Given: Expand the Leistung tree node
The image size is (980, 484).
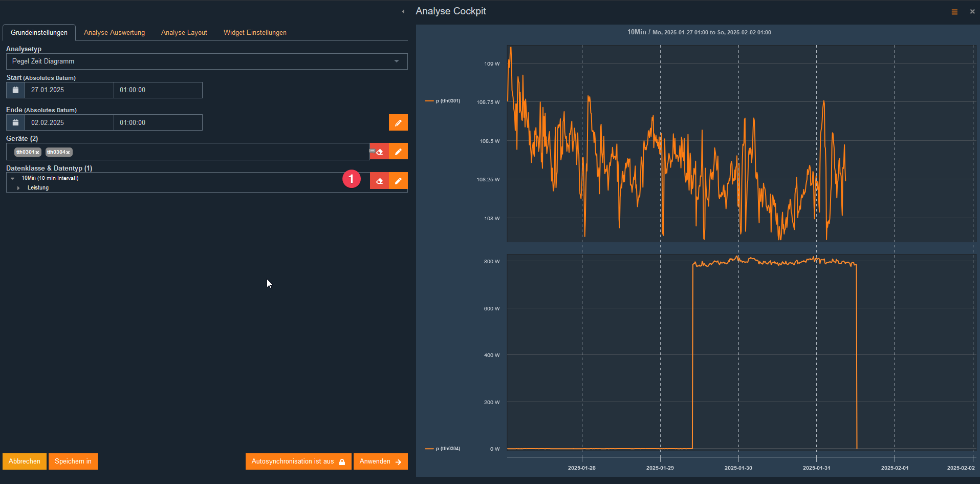Looking at the screenshot, I should pyautogui.click(x=18, y=188).
